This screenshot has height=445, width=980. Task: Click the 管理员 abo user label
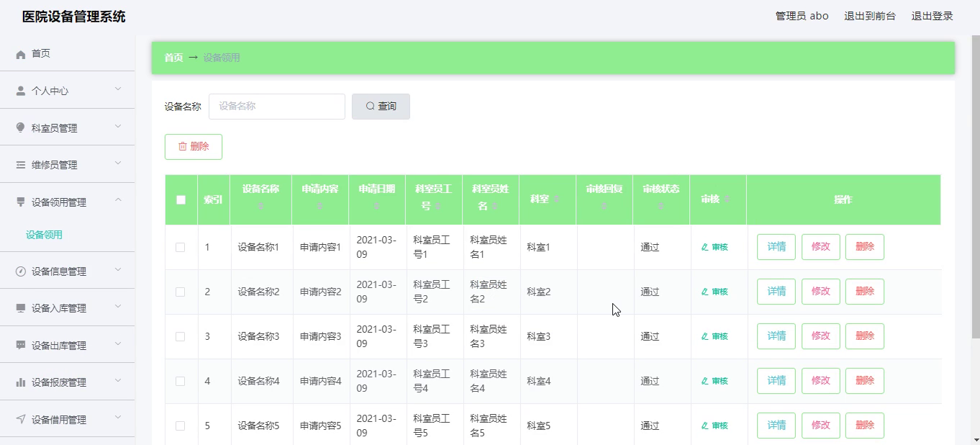point(802,16)
